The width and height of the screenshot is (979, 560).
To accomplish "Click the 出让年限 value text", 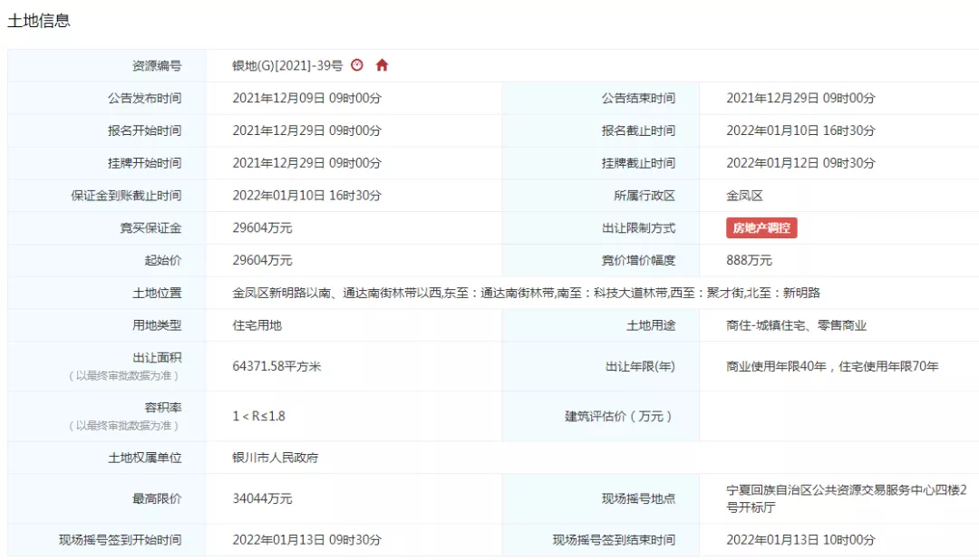I will tap(831, 366).
